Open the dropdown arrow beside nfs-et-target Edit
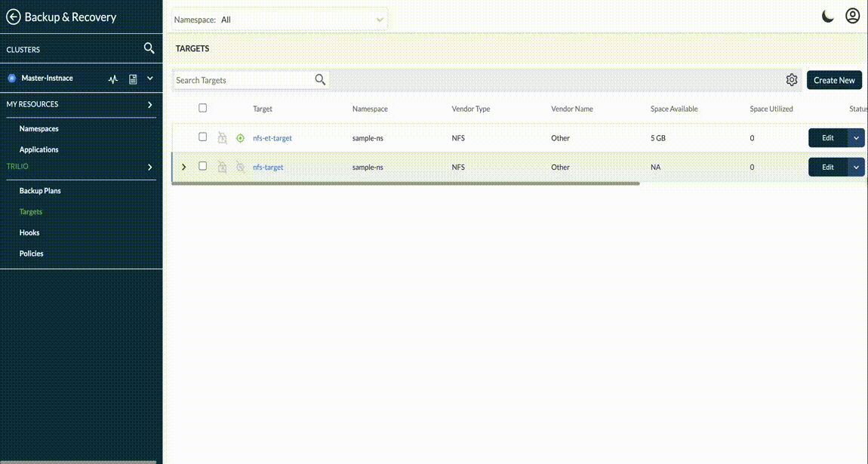 [x=856, y=138]
